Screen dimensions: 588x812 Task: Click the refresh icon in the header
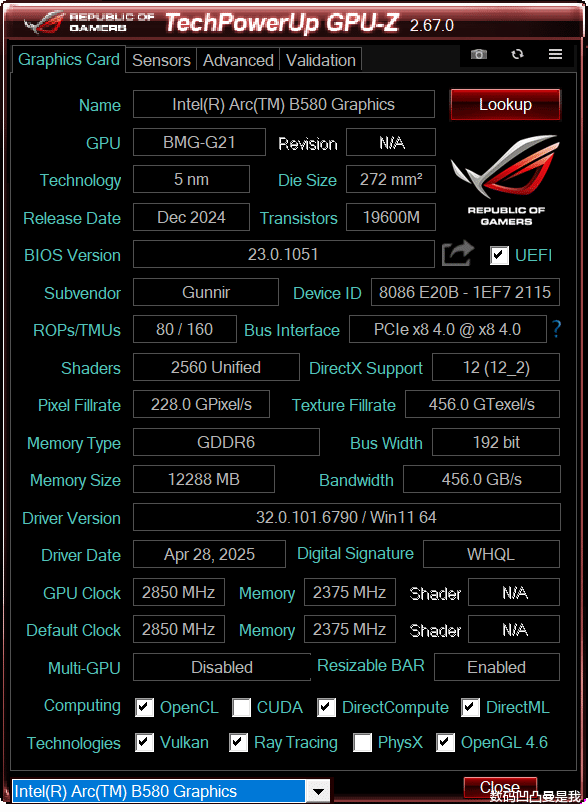click(x=517, y=54)
